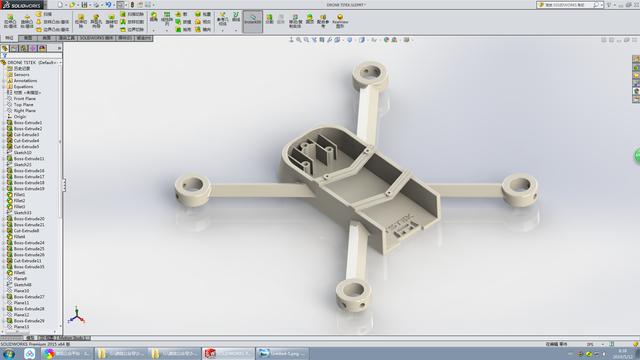
Task: Toggle RealView Graphics
Action: [340, 21]
